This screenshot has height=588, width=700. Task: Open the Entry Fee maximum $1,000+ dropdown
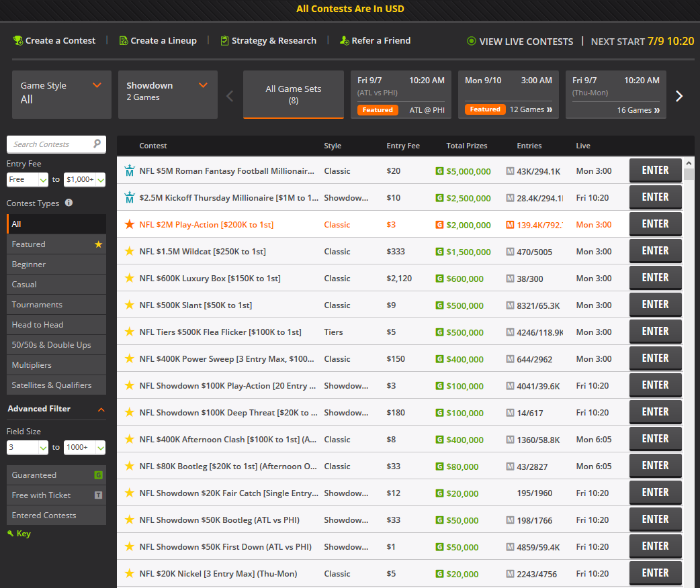coord(85,179)
